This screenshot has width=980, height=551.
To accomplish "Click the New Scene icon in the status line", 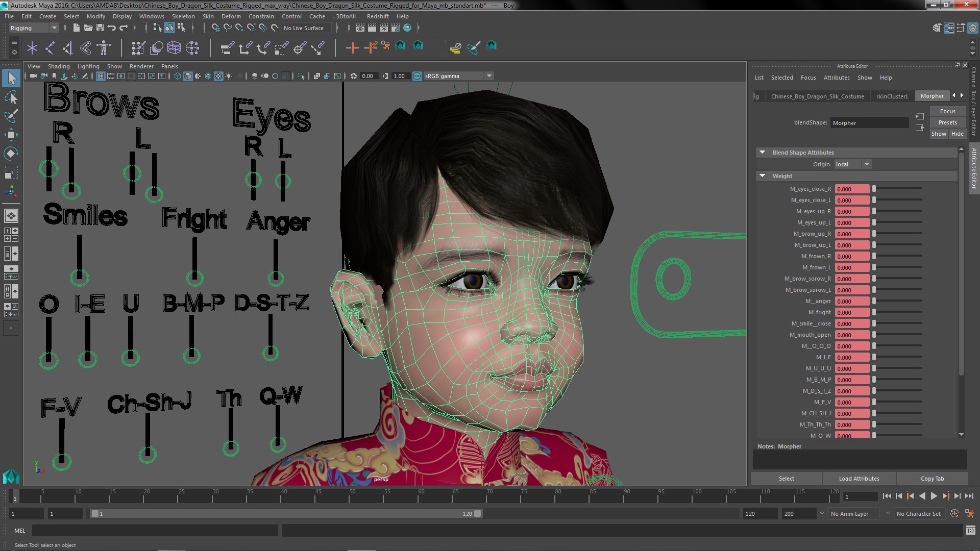I will [x=76, y=28].
